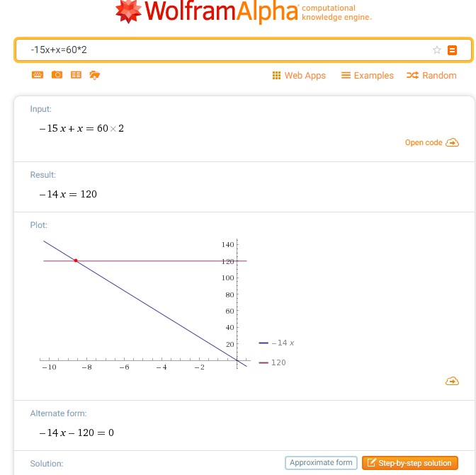Click the Result equation -14x = 120
The height and width of the screenshot is (475, 476).
(68, 195)
